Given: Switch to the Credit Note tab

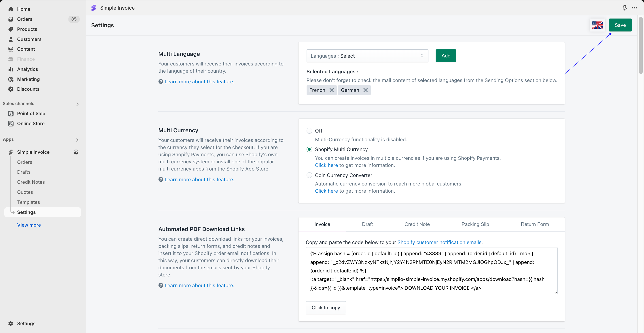Looking at the screenshot, I should [x=417, y=224].
